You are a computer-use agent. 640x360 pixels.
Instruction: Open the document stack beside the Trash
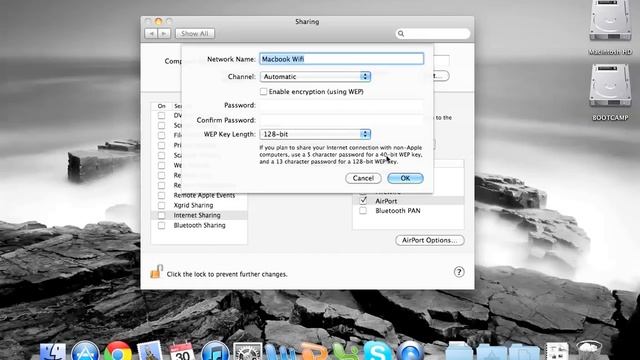557,352
